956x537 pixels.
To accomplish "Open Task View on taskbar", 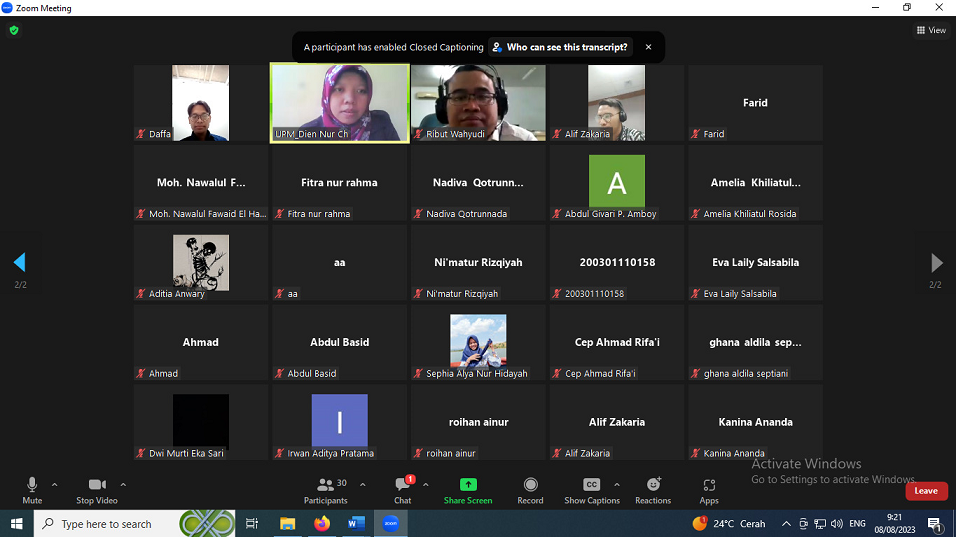I will pyautogui.click(x=252, y=524).
